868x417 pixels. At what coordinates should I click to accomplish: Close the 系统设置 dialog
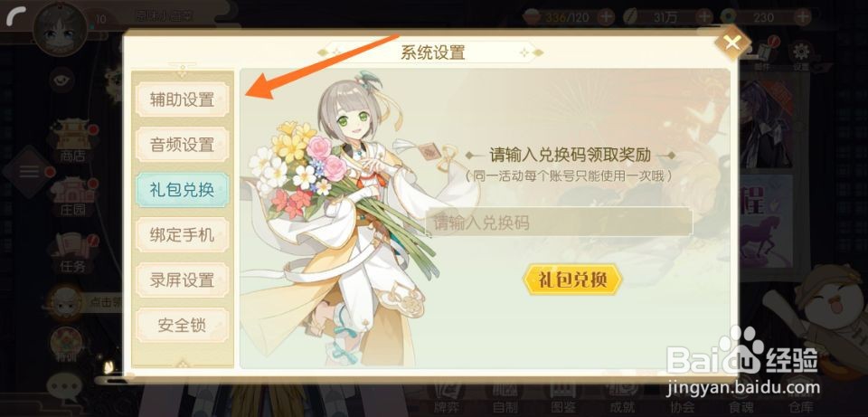pyautogui.click(x=732, y=43)
